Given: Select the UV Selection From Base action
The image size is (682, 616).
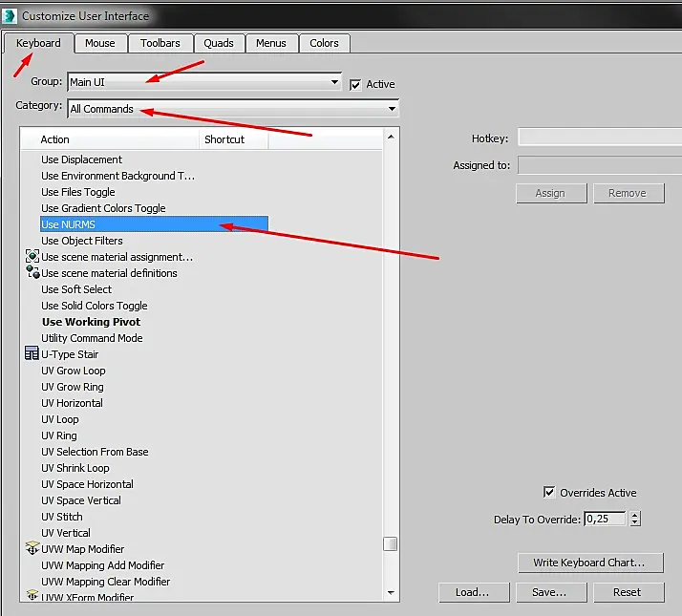Looking at the screenshot, I should click(x=95, y=452).
